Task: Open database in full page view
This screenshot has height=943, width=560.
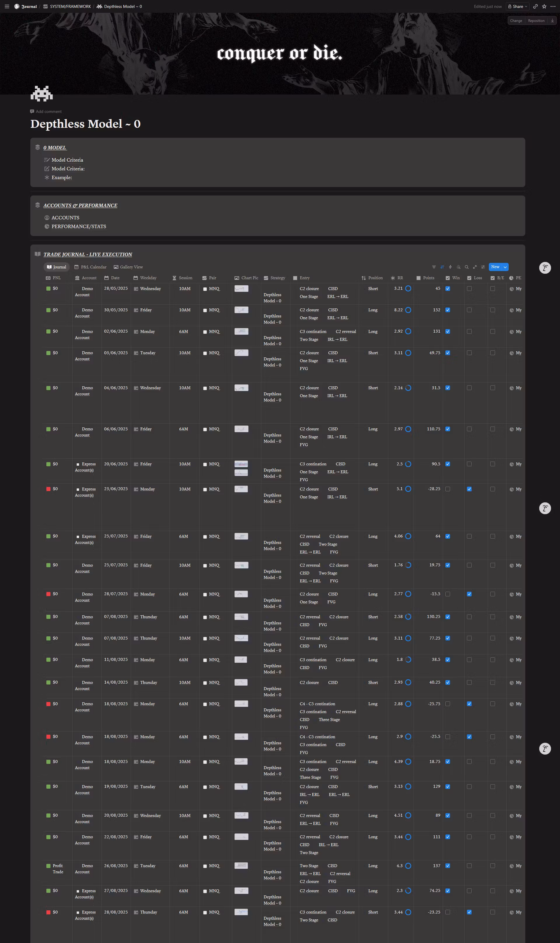Action: 475,267
